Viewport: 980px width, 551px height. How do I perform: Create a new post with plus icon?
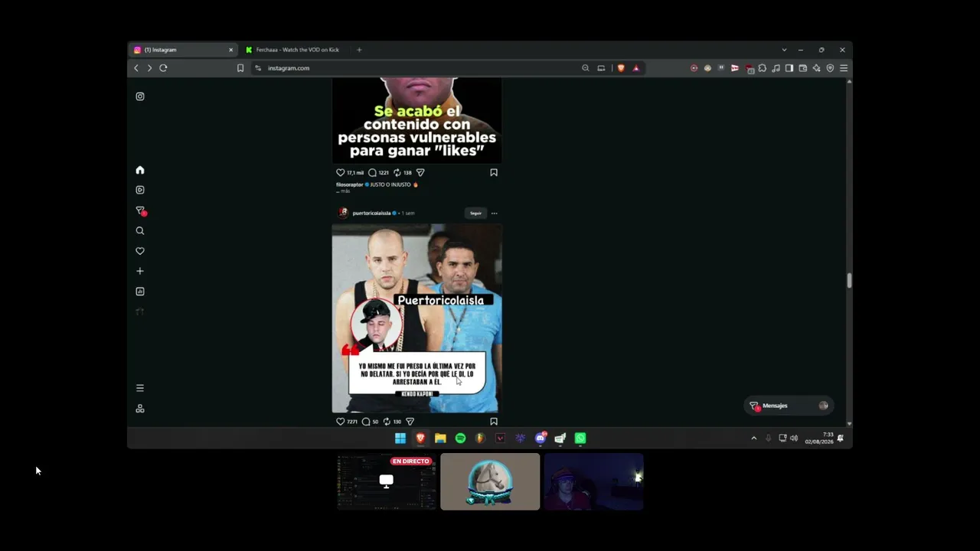pos(140,271)
